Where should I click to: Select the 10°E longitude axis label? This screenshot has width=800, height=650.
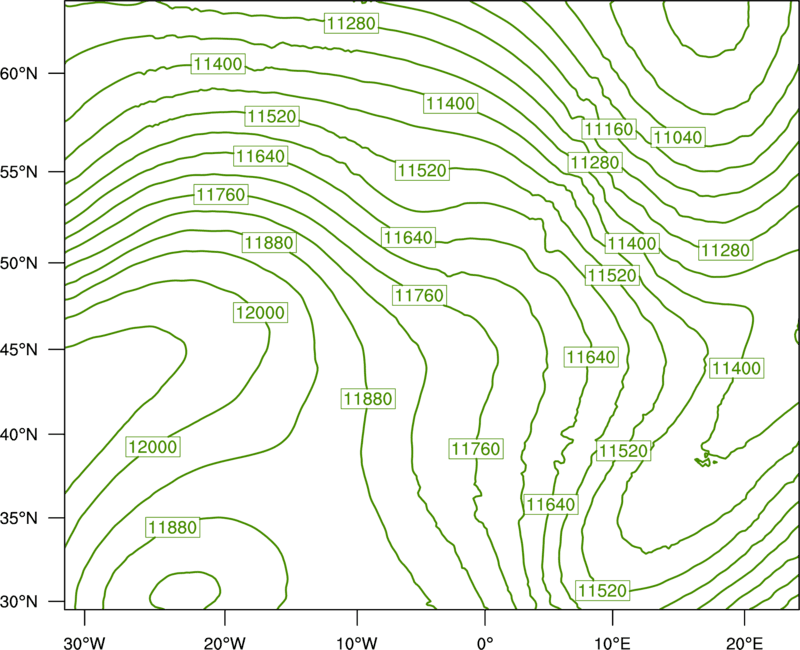coord(612,643)
